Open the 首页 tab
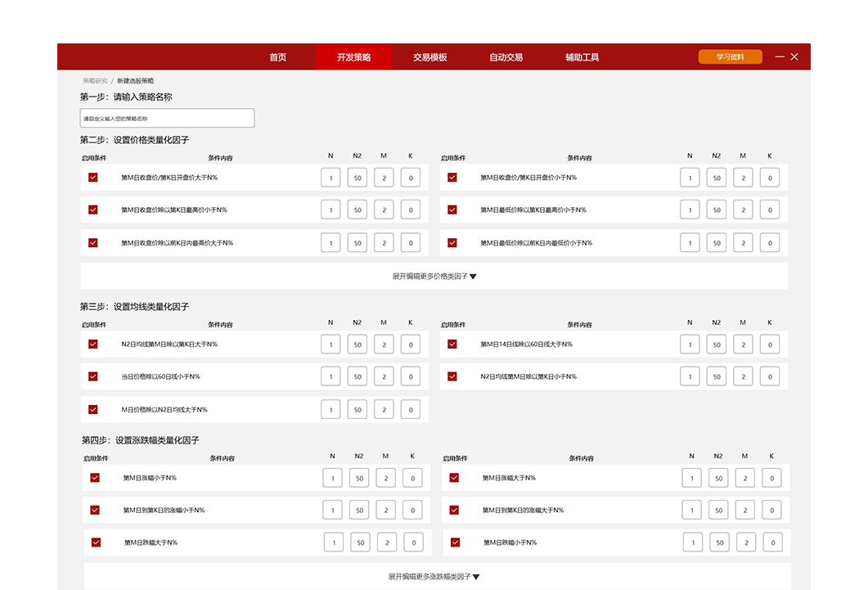The height and width of the screenshot is (590, 868). (278, 57)
